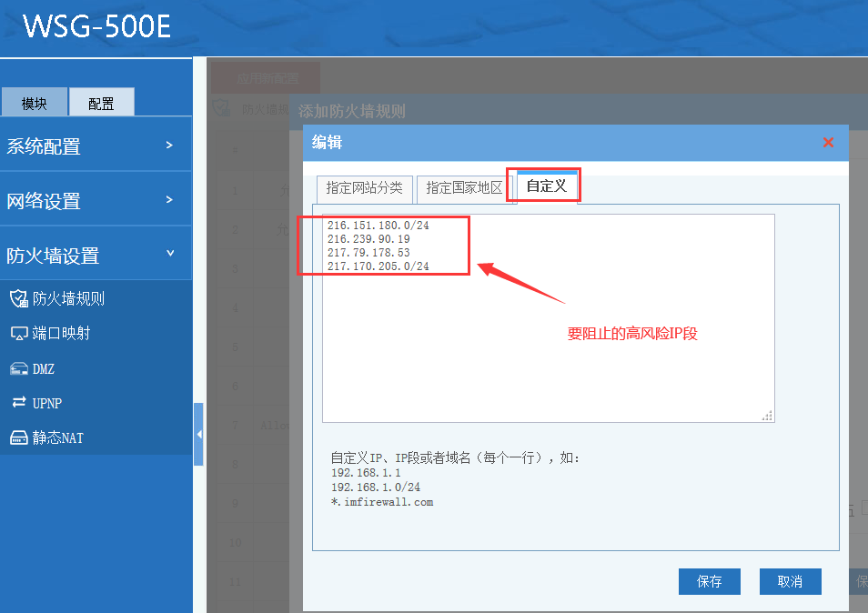
Task: Click the text area resize grip
Action: coord(767,416)
